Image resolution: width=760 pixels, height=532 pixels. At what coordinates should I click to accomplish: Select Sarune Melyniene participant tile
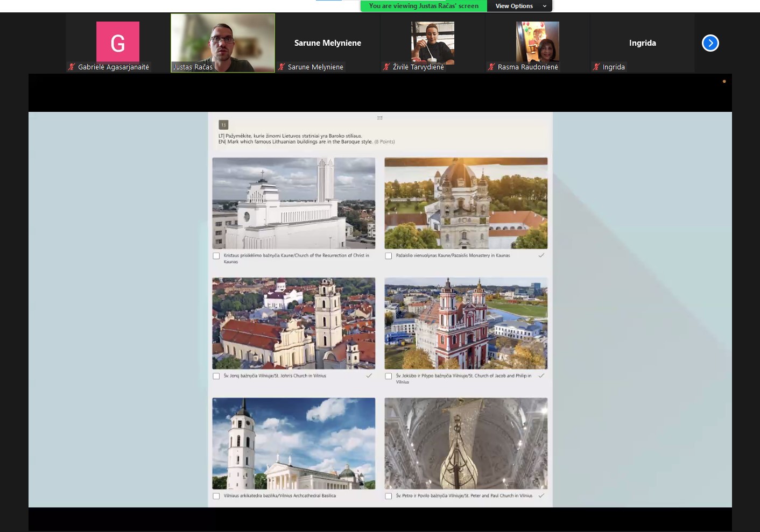[x=328, y=43]
